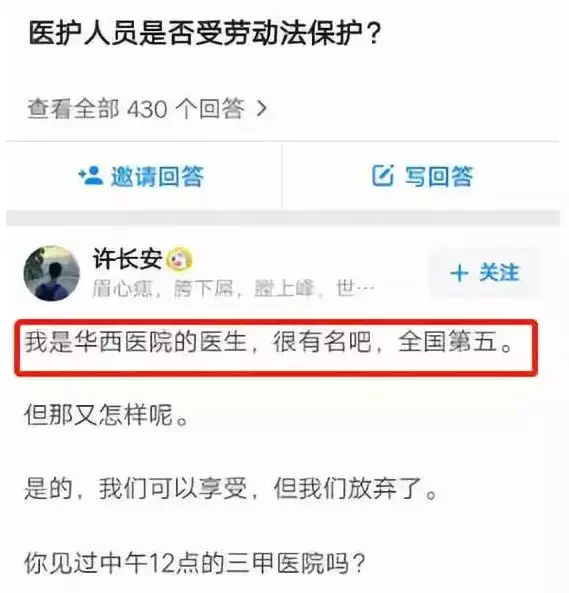Open 许长安's profile avatar
Viewport: 569px width, 593px height.
pyautogui.click(x=52, y=273)
